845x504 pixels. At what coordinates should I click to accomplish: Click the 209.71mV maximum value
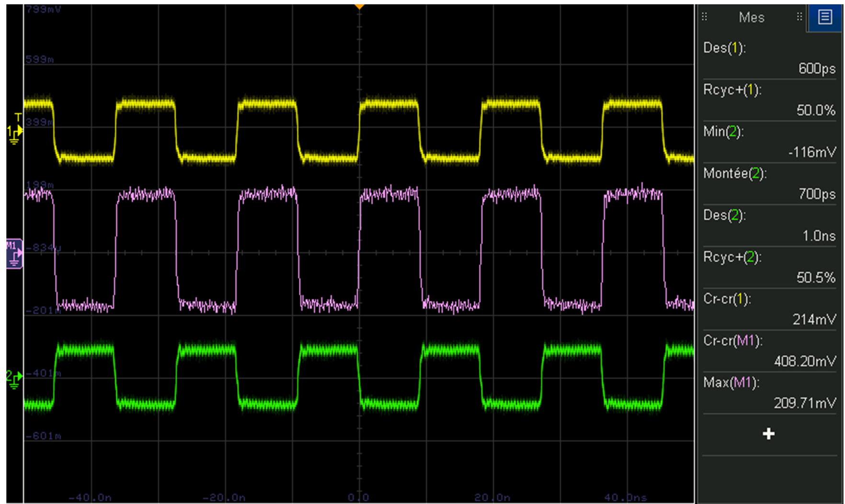coord(805,403)
